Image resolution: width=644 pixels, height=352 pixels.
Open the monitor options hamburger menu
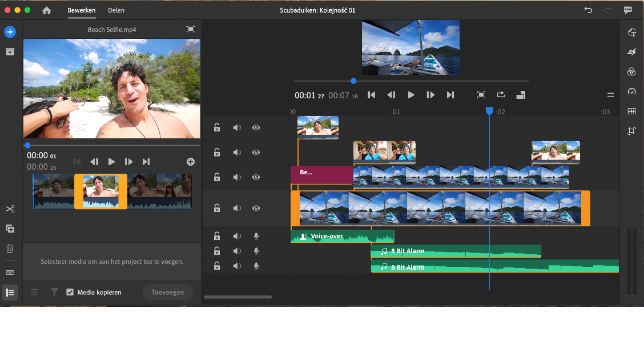tap(611, 95)
